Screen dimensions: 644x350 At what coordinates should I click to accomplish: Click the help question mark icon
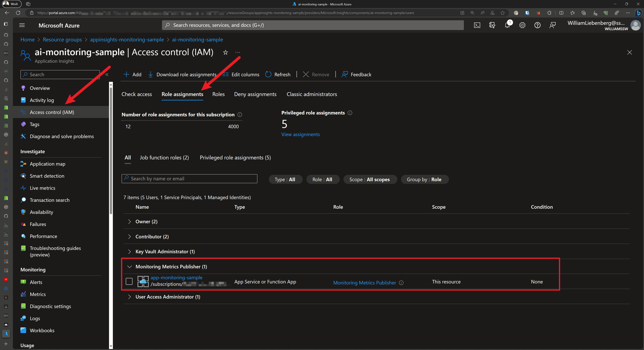coord(537,25)
